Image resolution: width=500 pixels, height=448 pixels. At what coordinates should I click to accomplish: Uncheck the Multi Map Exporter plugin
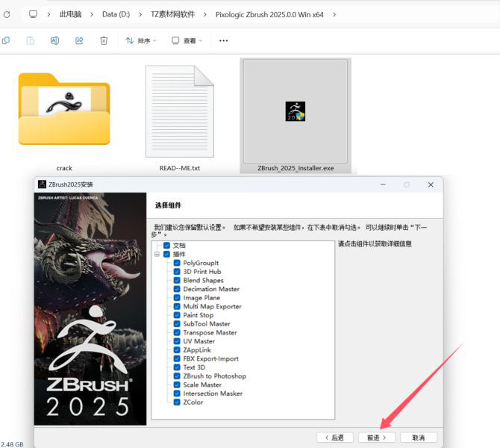click(x=177, y=306)
